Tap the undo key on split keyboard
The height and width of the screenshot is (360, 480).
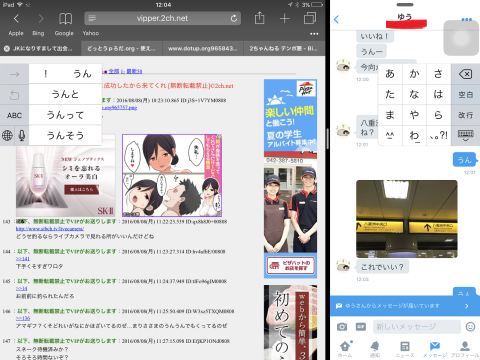click(14, 95)
